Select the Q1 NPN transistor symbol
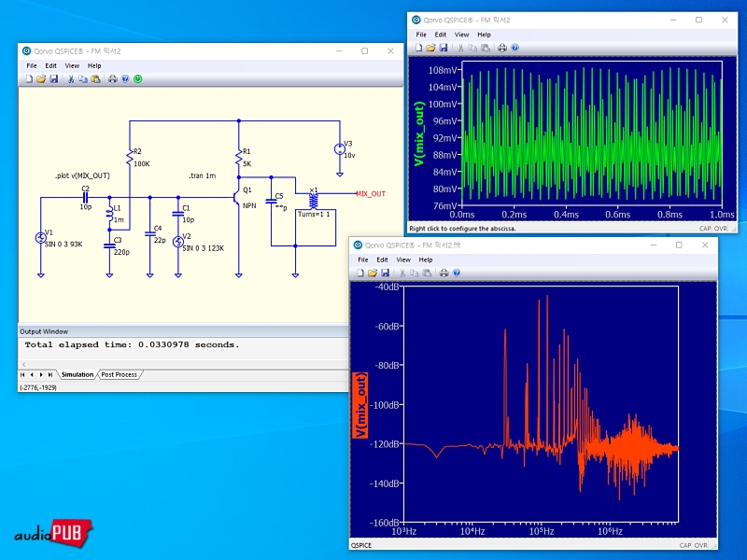This screenshot has height=560, width=747. coord(237,197)
